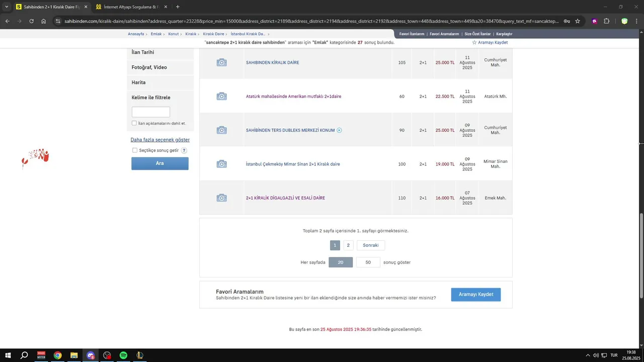
Task: Go to results page 2
Action: click(348, 245)
